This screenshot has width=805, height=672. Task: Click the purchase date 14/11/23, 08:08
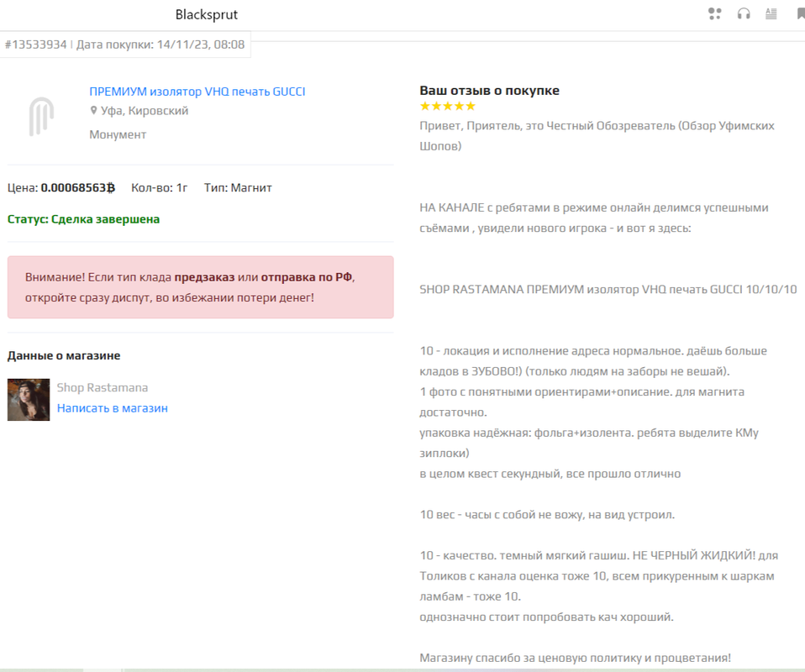pos(201,45)
